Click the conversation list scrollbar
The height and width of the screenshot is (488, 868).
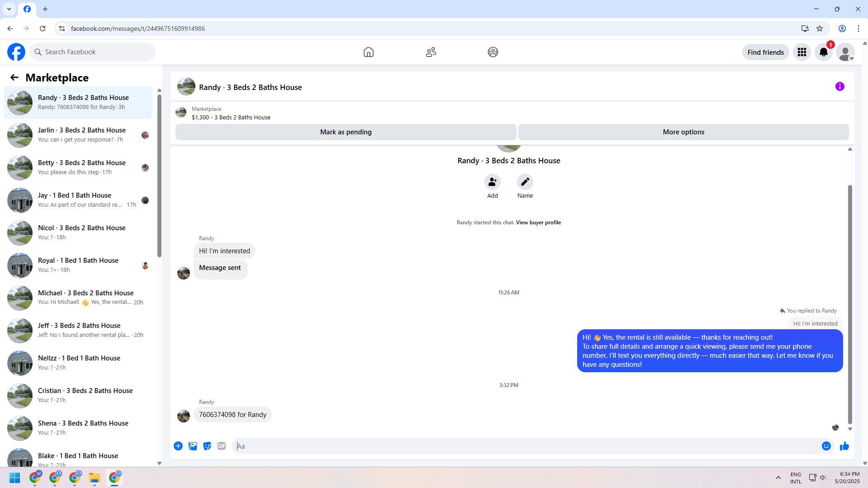tap(159, 175)
